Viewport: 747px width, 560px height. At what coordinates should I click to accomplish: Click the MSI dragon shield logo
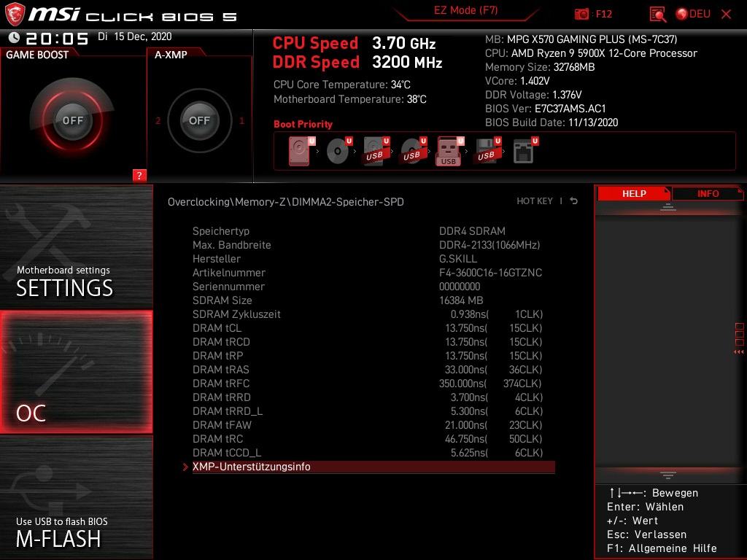point(15,14)
